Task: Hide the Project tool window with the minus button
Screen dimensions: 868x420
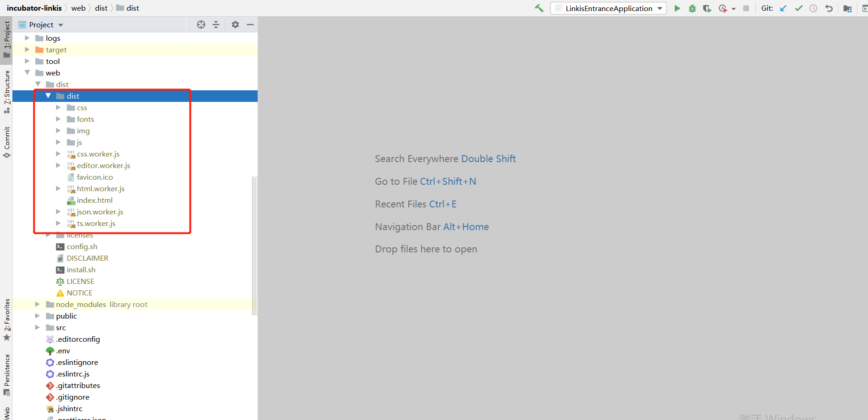Action: point(250,25)
